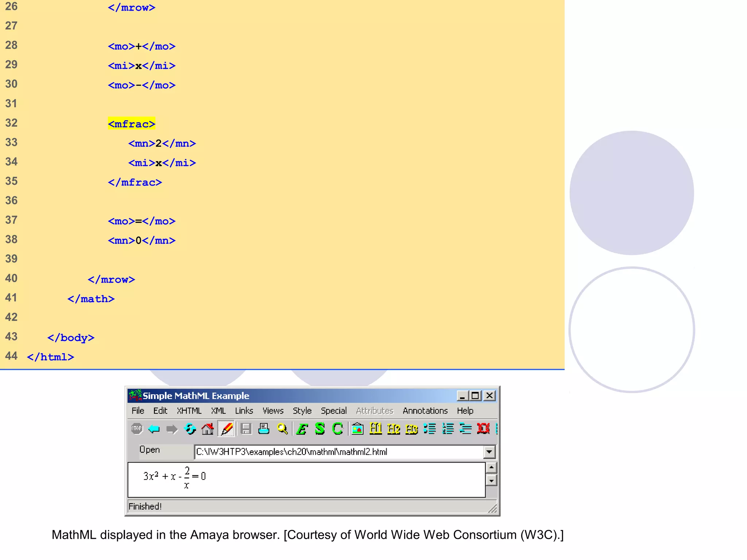
Task: Click the Amaya icon in title bar
Action: click(135, 396)
